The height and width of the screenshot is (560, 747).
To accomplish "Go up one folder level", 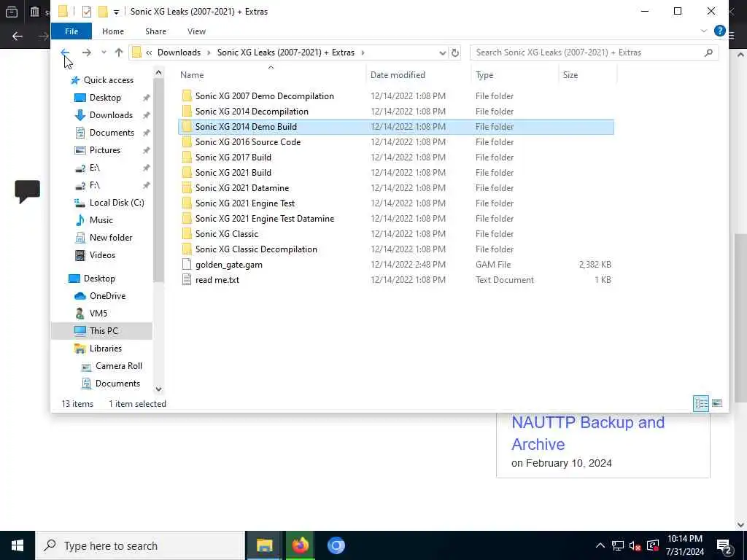I will coord(119,52).
